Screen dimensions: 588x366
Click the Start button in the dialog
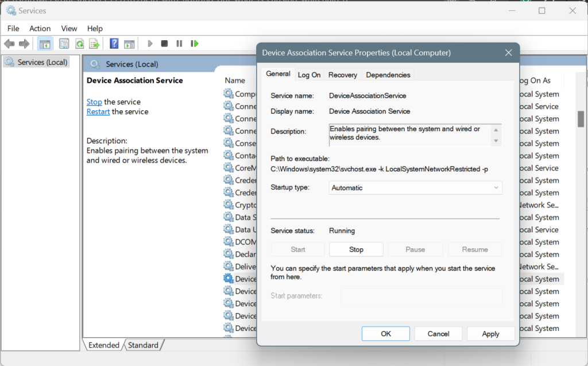click(x=298, y=249)
